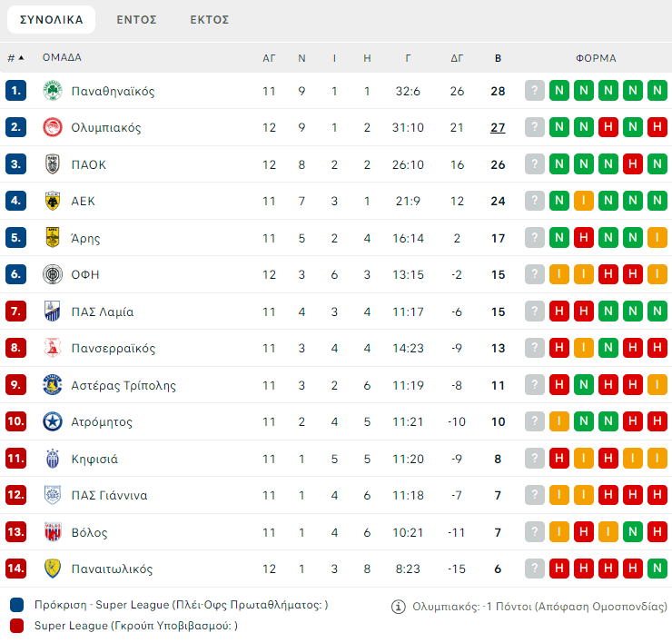The width and height of the screenshot is (672, 643).
Task: Click the Ατρόμητος blue star logo
Action: point(52,421)
